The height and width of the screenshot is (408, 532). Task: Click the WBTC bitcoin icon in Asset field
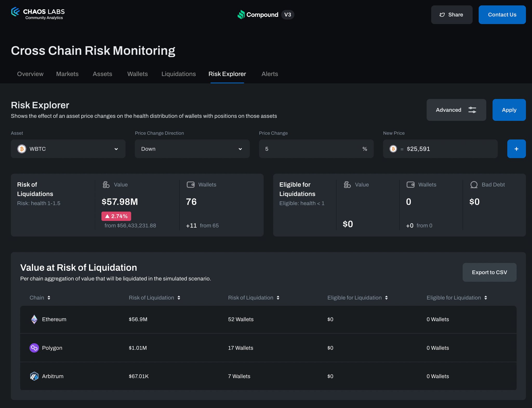[22, 149]
